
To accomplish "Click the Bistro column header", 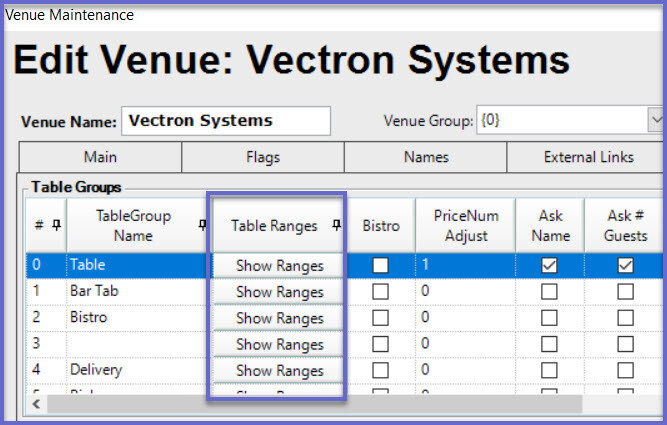I will (381, 225).
